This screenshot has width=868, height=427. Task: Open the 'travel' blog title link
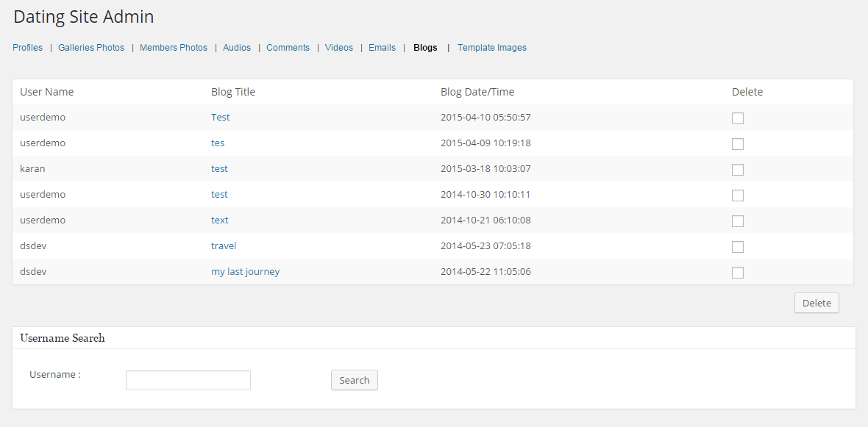click(x=224, y=245)
